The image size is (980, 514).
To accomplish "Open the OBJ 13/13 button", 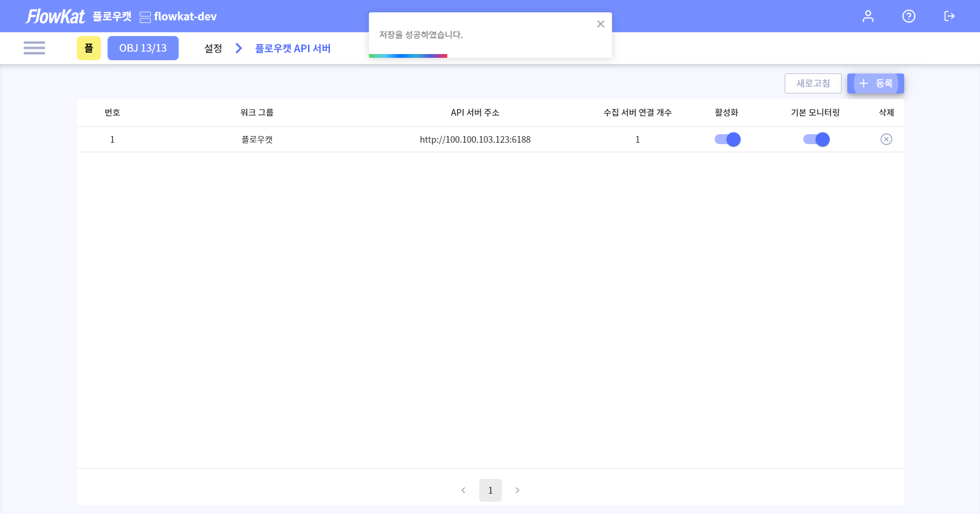I will (x=143, y=48).
